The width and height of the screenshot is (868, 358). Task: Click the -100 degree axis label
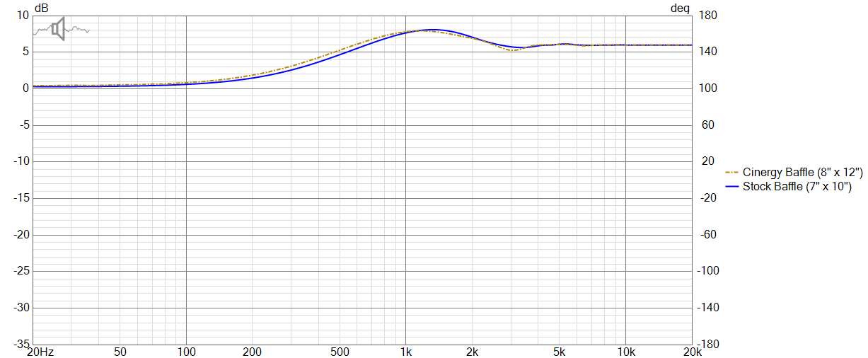tap(708, 271)
